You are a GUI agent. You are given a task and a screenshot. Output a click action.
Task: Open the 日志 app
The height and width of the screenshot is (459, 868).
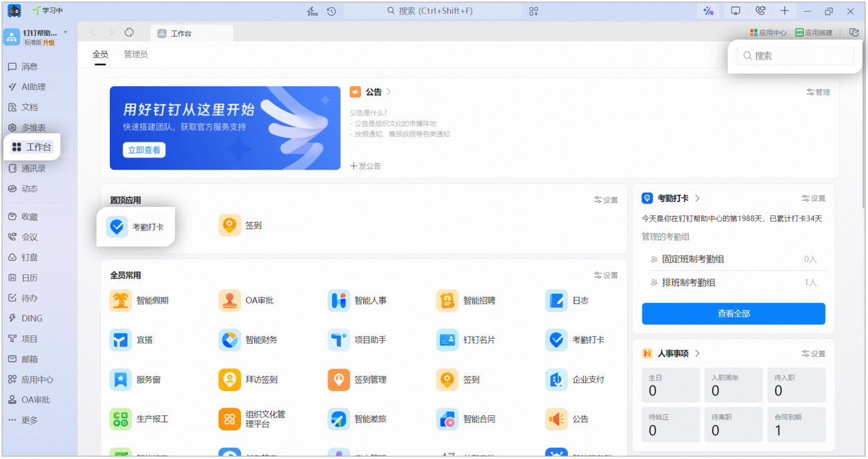567,301
